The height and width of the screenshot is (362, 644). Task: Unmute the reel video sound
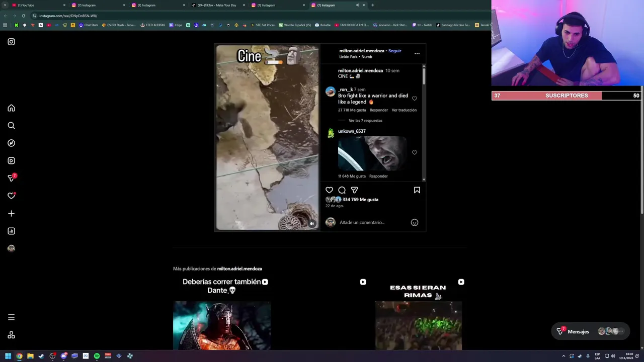click(312, 224)
